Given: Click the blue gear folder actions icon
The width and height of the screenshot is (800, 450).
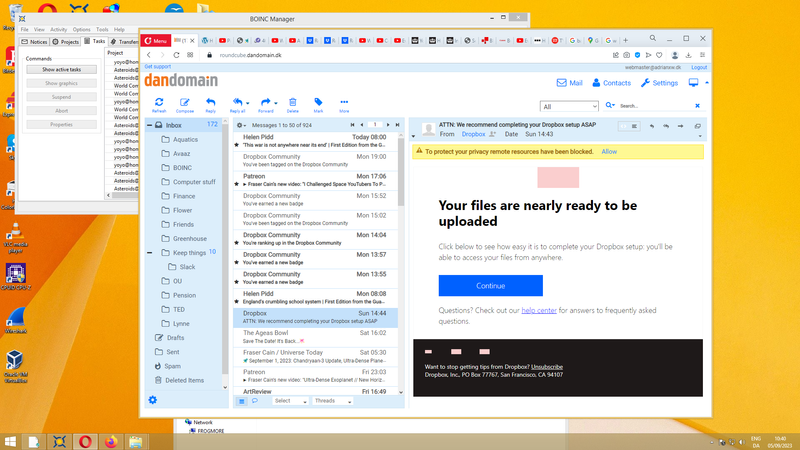Looking at the screenshot, I should (x=153, y=400).
